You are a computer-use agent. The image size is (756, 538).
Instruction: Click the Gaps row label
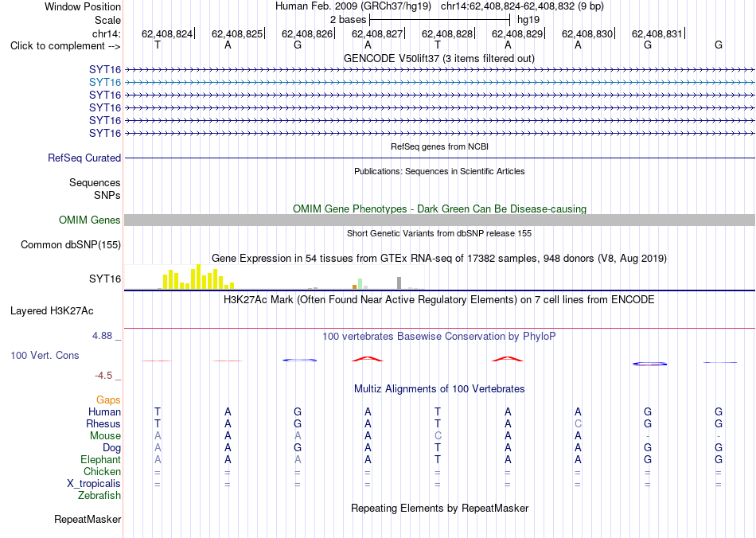coord(108,400)
